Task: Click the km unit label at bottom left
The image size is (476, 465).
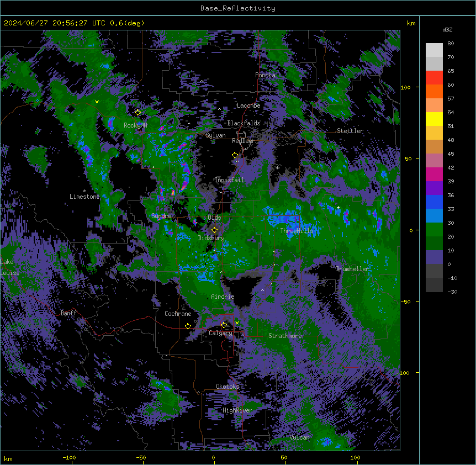Action: tap(8, 459)
